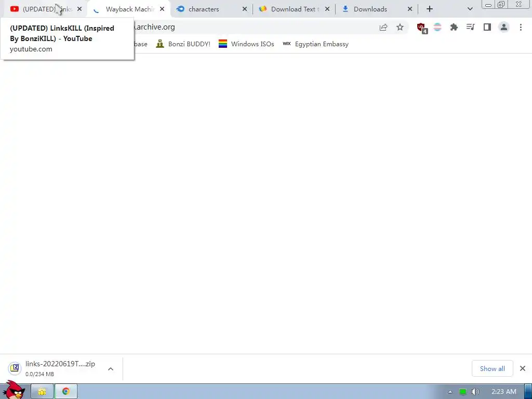Click the Wix favicon of Egyptian Embassy
Viewport: 532px width, 399px height.
(x=287, y=44)
